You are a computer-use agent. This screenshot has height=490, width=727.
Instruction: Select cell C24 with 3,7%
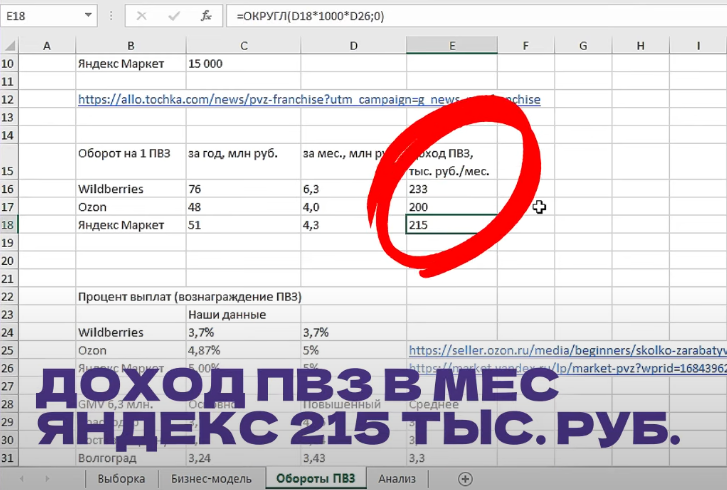click(243, 332)
